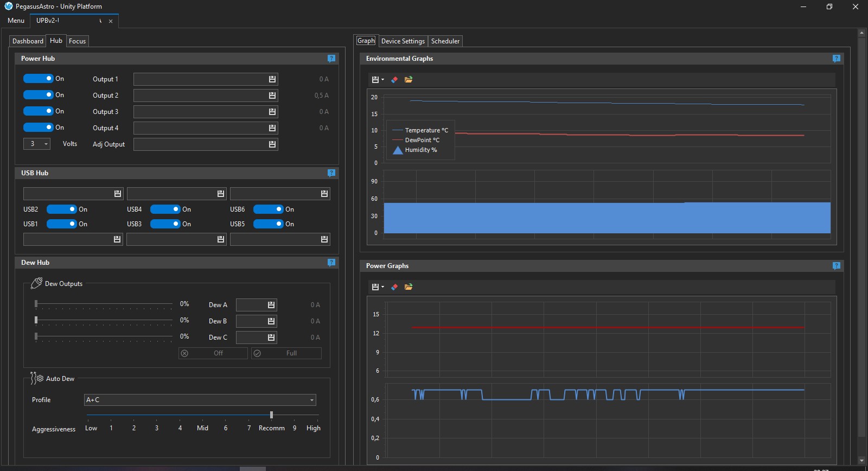Clear the Power Graphs with the eraser icon
Image resolution: width=868 pixels, height=471 pixels.
point(394,287)
